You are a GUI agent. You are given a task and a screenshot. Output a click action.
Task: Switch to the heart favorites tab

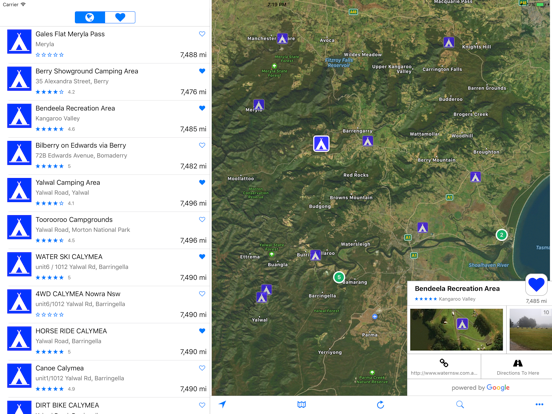pos(120,17)
